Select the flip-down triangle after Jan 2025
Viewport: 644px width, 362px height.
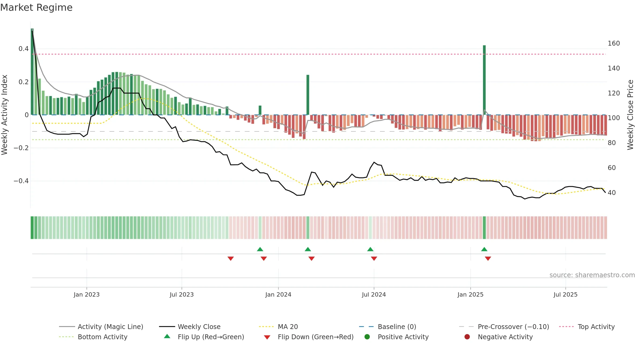coord(488,258)
